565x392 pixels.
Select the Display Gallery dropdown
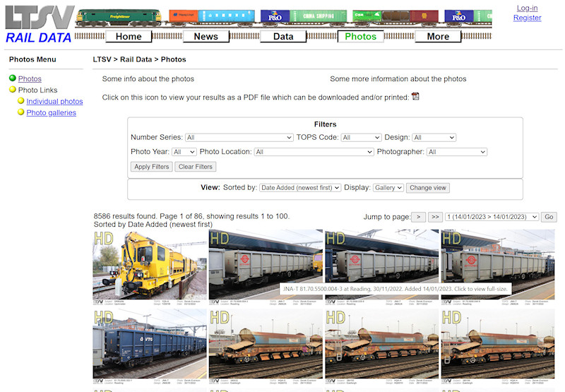tap(388, 188)
